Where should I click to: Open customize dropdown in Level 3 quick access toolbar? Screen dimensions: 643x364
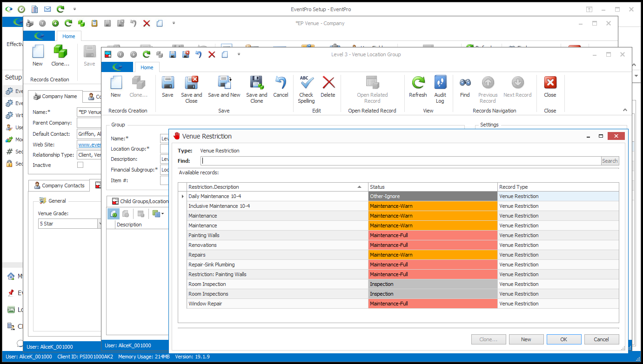[x=239, y=54]
